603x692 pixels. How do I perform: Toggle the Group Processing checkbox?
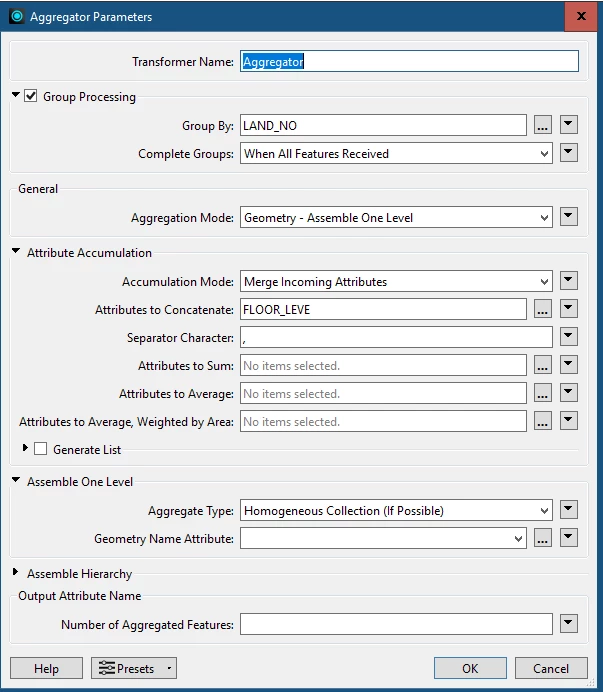click(x=30, y=95)
